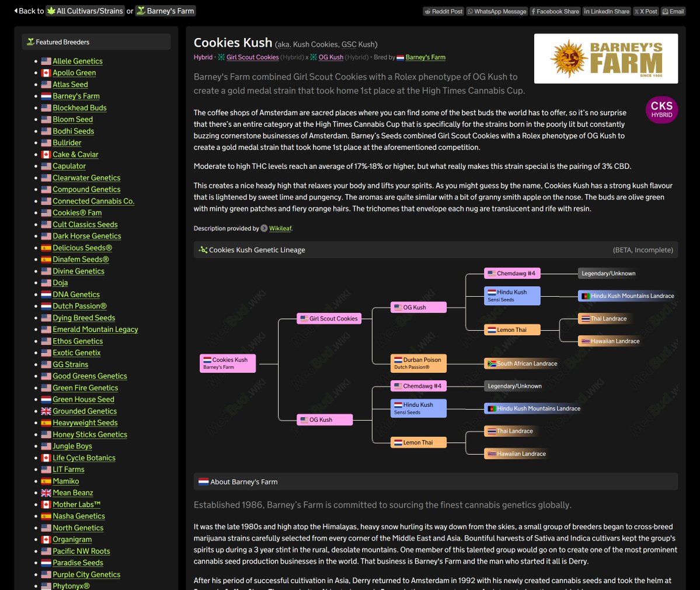Open Connected Cannabis Co. link

(93, 201)
